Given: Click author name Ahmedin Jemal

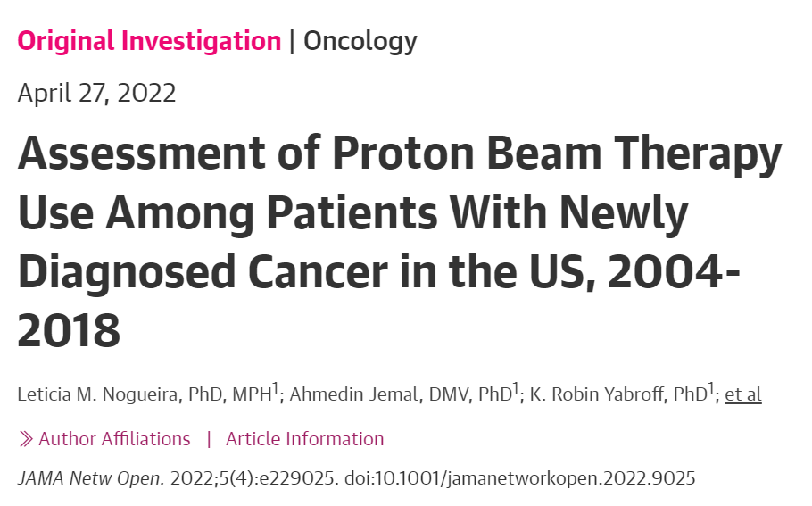Looking at the screenshot, I should point(352,394).
